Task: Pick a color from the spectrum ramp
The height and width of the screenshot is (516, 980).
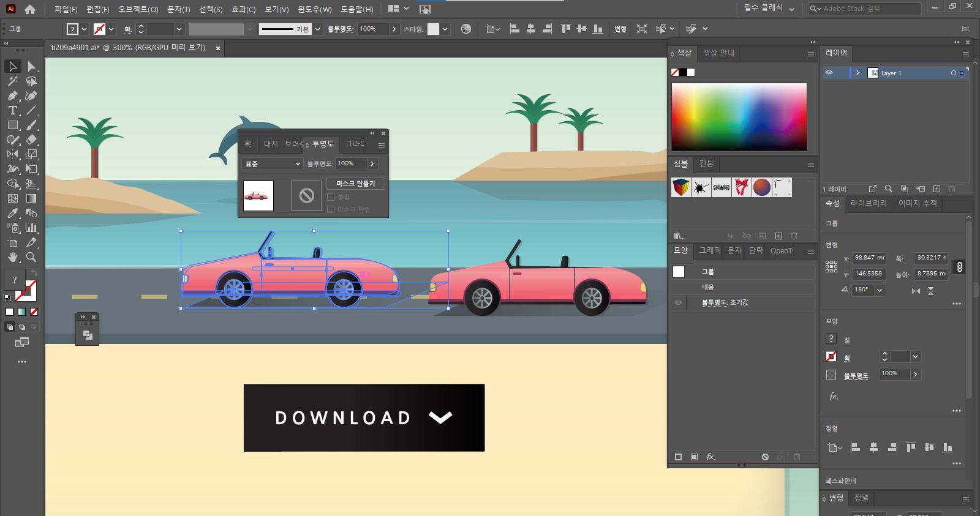Action: [x=739, y=116]
